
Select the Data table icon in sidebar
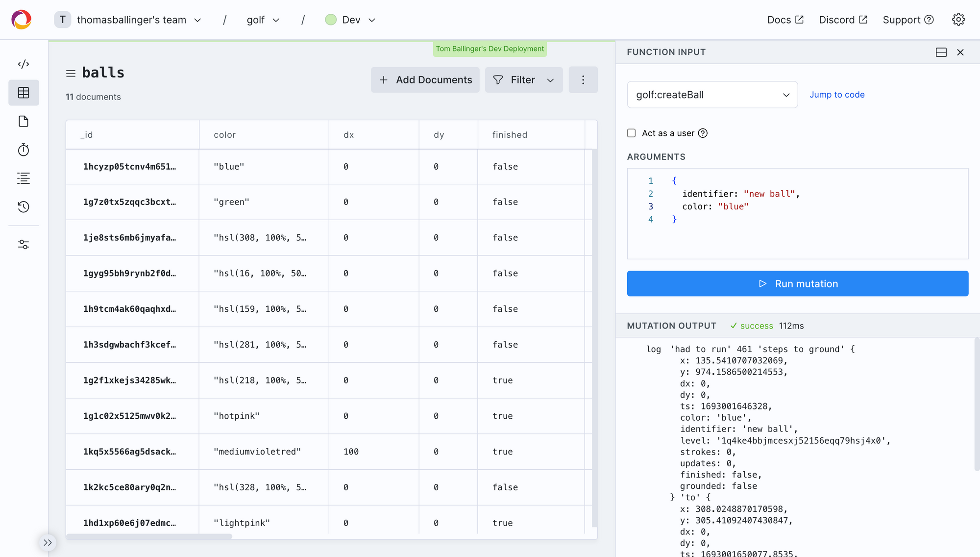[x=24, y=93]
